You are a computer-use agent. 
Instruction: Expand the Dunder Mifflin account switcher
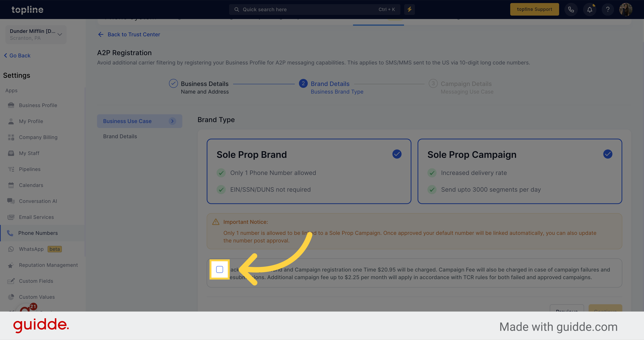pyautogui.click(x=36, y=34)
